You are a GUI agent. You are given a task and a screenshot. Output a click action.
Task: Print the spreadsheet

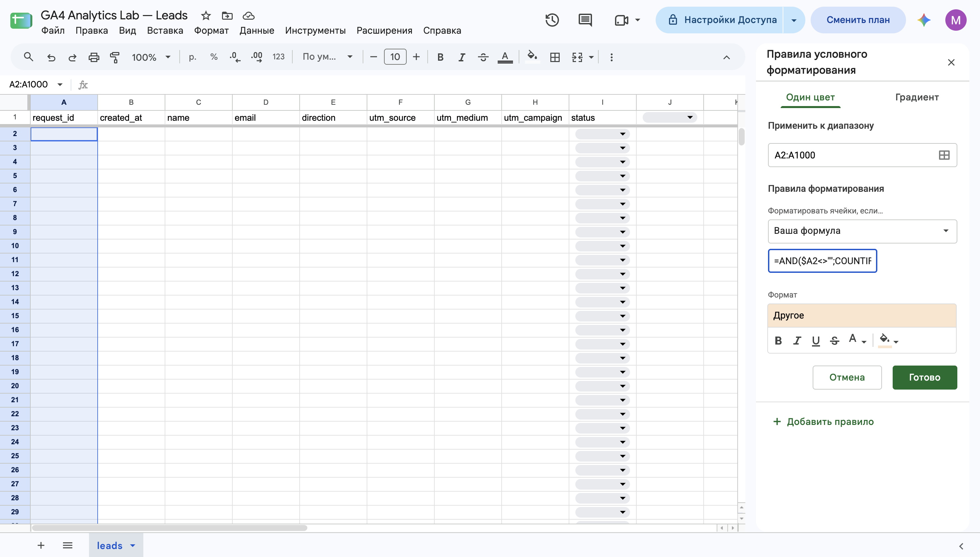pos(94,57)
